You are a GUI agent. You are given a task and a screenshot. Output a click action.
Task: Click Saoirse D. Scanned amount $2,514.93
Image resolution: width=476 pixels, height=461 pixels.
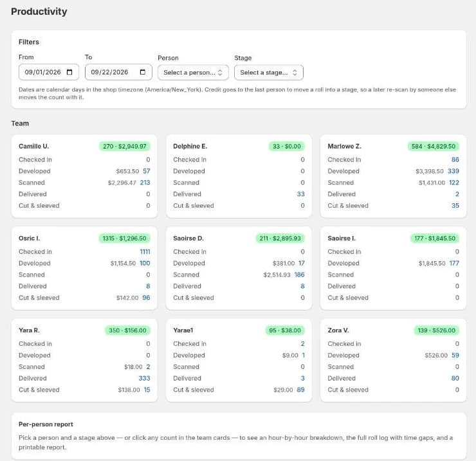coord(277,275)
